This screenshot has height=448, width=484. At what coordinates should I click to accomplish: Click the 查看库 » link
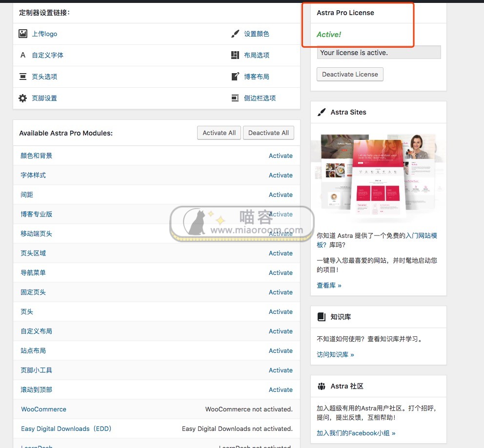click(329, 286)
